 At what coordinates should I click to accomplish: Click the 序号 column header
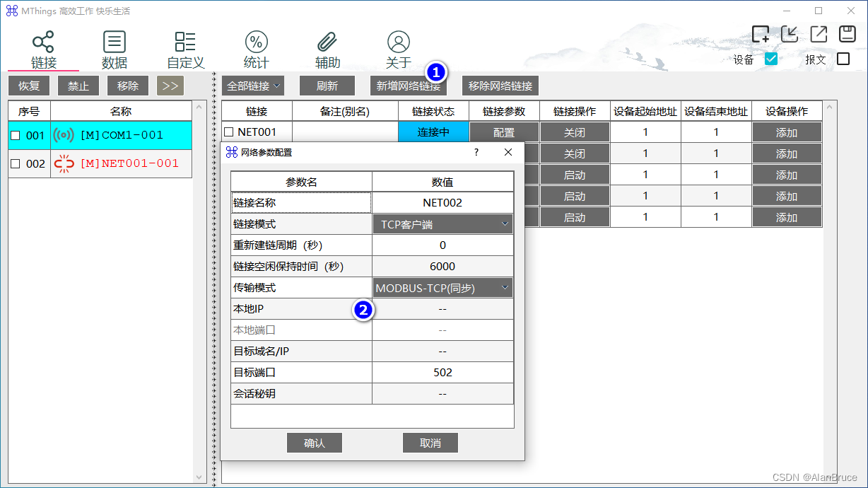(29, 111)
